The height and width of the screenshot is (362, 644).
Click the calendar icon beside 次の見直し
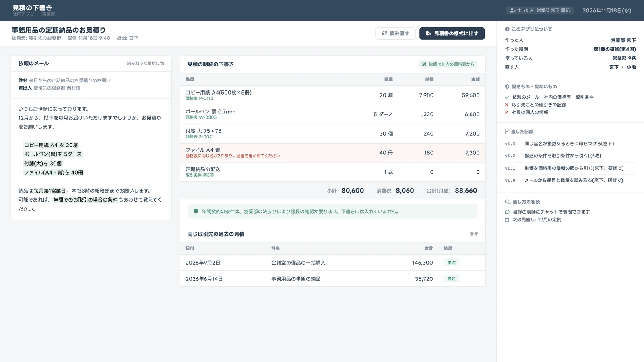[x=507, y=220]
